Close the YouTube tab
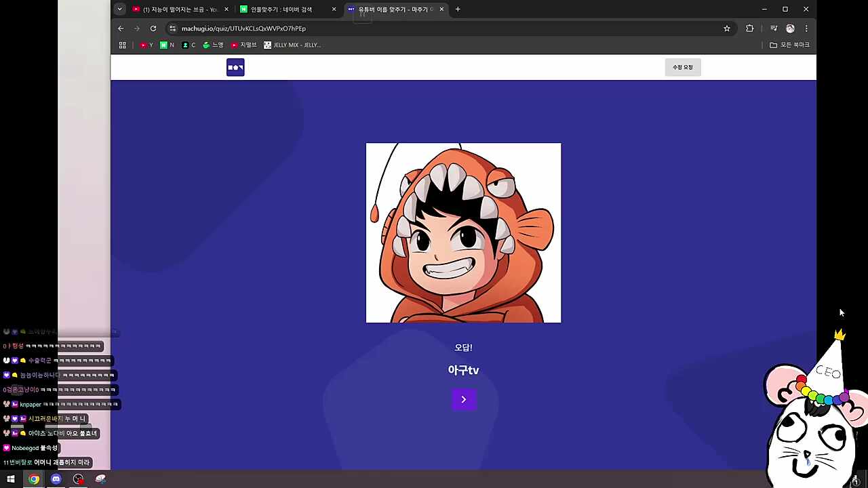Image resolution: width=868 pixels, height=488 pixels. pyautogui.click(x=226, y=9)
